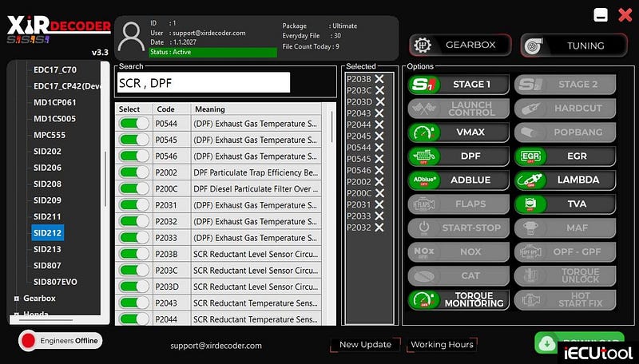Expand the Gearbox tree node

click(x=17, y=299)
